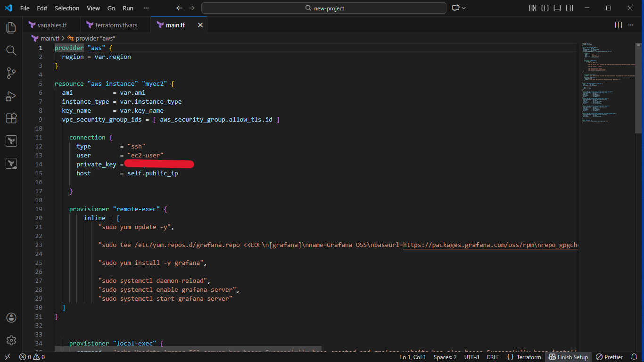Open the Run and Debug view
644x362 pixels.
point(11,96)
